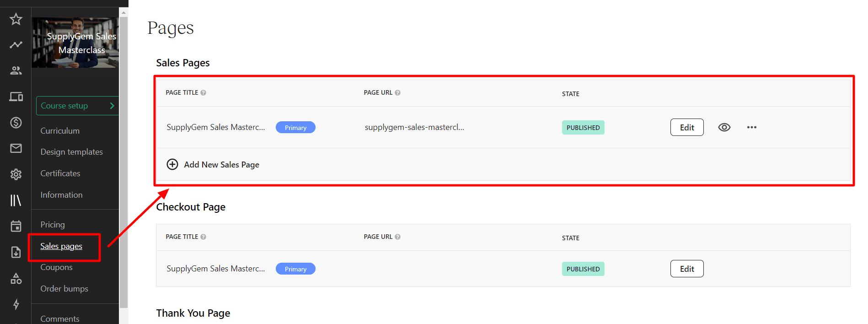Open the Pricing section
The image size is (868, 324).
pyautogui.click(x=53, y=225)
